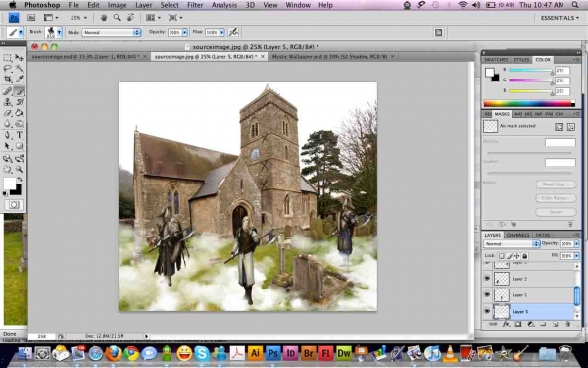This screenshot has height=368, width=588.
Task: Switch to the Channels panel tab
Action: tap(517, 235)
